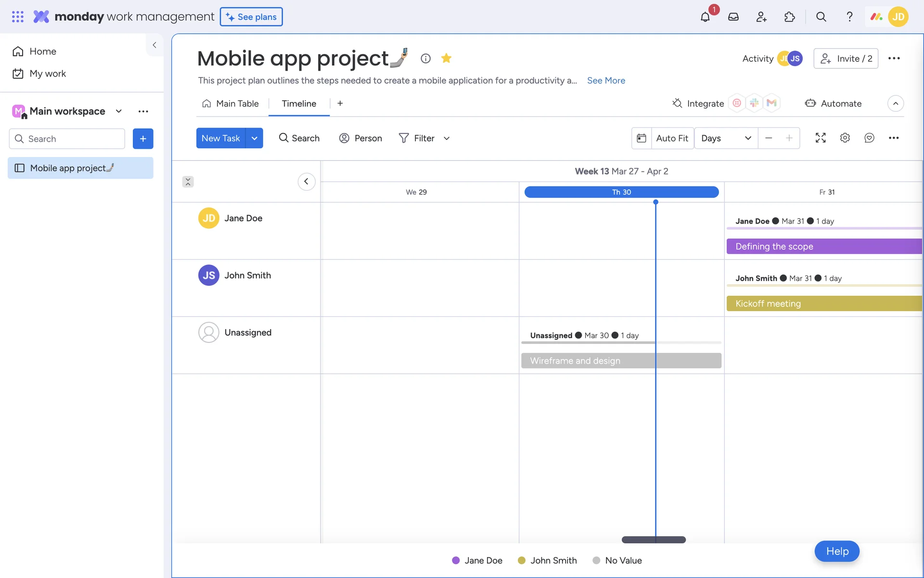This screenshot has height=578, width=924.
Task: Open the Days zoom level dropdown
Action: point(726,138)
